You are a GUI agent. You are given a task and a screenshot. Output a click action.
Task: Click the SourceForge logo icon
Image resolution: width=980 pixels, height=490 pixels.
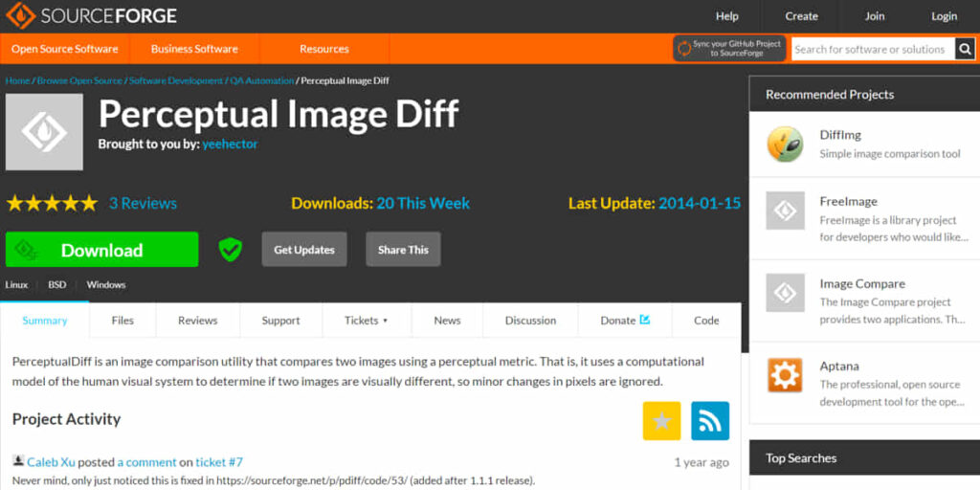pyautogui.click(x=21, y=16)
